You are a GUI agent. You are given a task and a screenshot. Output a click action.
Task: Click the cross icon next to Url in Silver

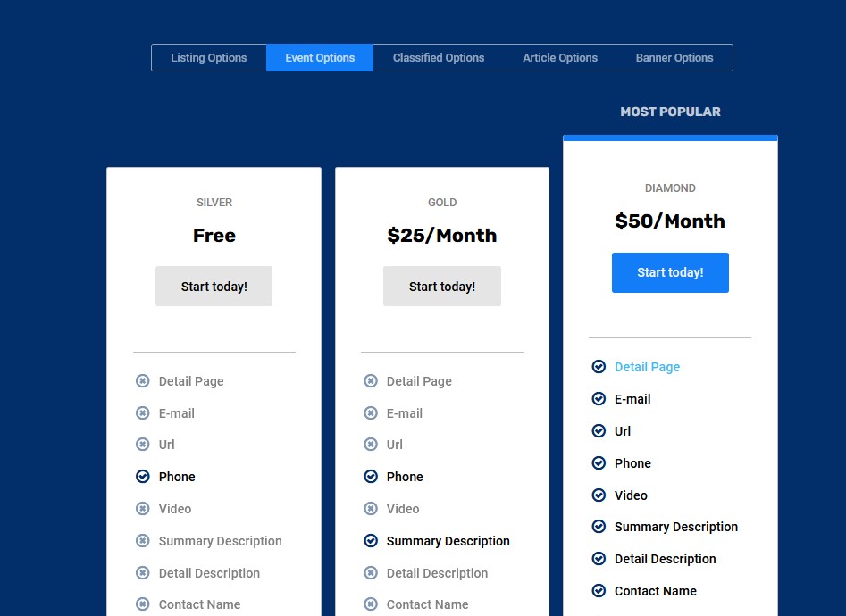pos(143,445)
